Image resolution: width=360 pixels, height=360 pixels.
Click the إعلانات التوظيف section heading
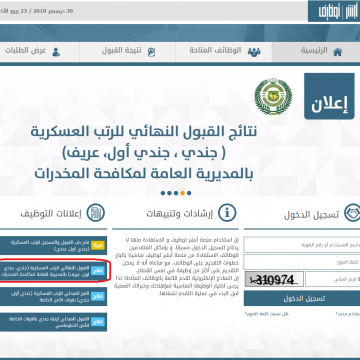[x=51, y=213]
